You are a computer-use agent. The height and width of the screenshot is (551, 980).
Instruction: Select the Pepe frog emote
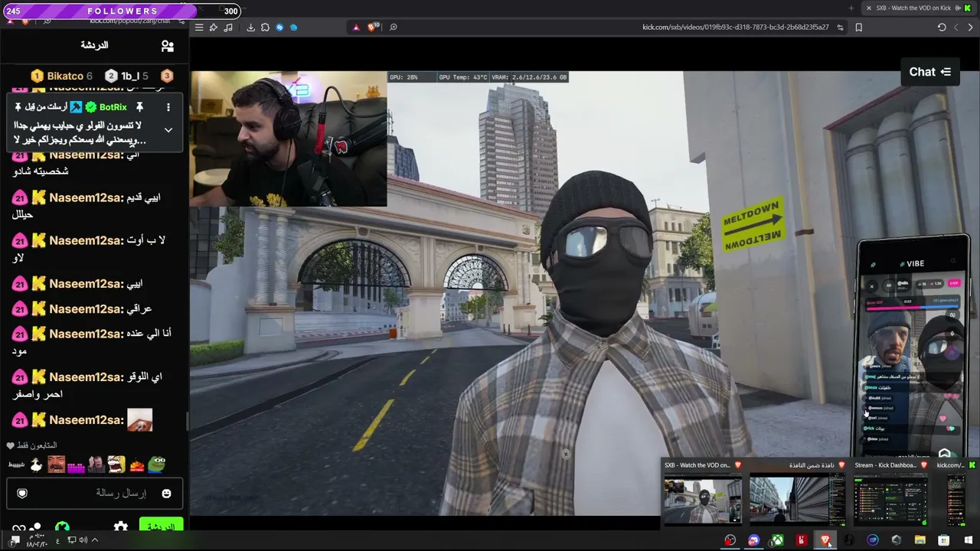coord(157,465)
